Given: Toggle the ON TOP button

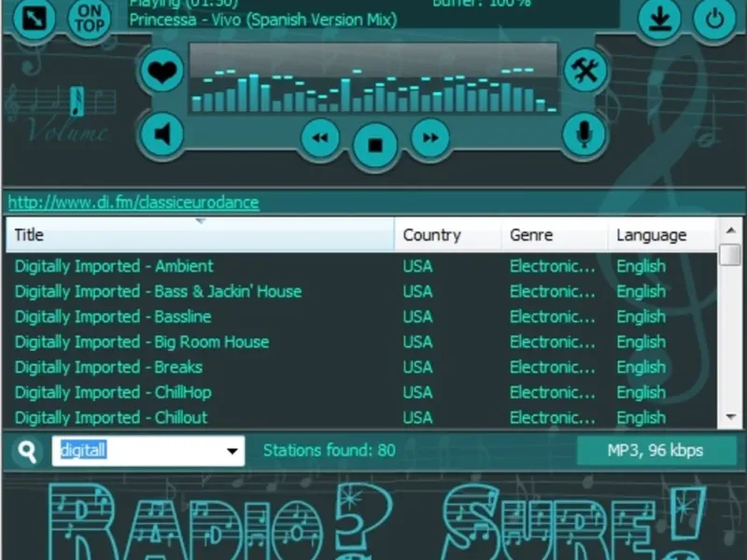Looking at the screenshot, I should (x=89, y=19).
